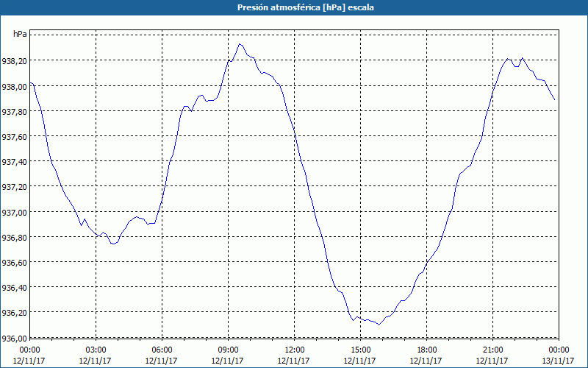This screenshot has height=368, width=588.
Task: Click the 15:00 time axis label
Action: (361, 350)
